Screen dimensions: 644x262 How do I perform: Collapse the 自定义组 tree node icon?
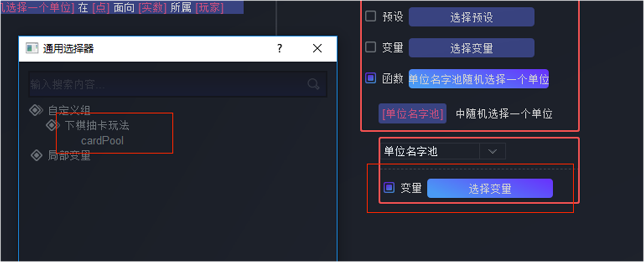pyautogui.click(x=35, y=111)
